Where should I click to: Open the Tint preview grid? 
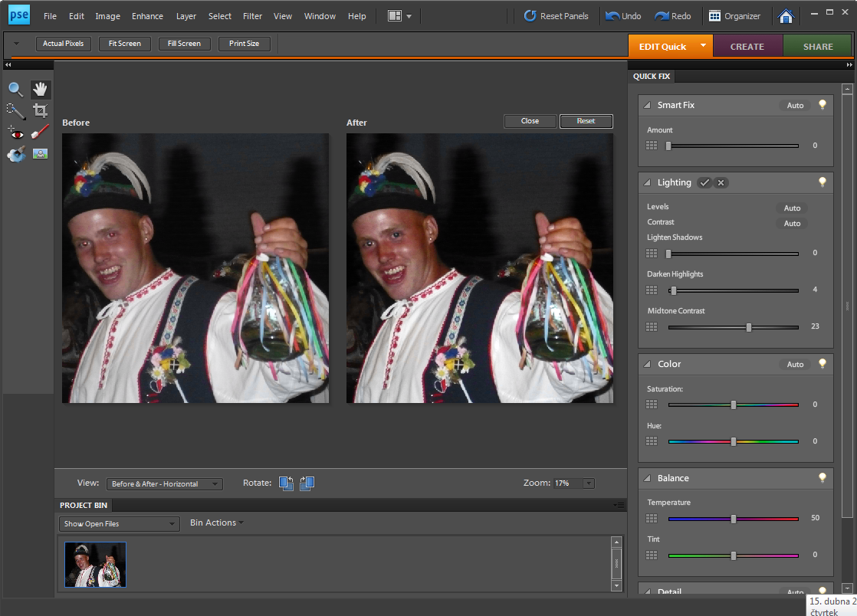tap(652, 555)
